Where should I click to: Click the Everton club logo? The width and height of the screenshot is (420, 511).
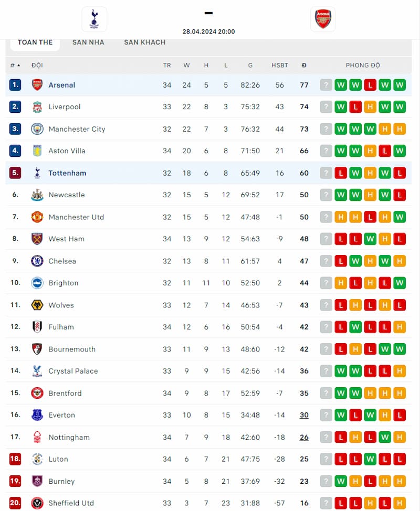pyautogui.click(x=37, y=415)
